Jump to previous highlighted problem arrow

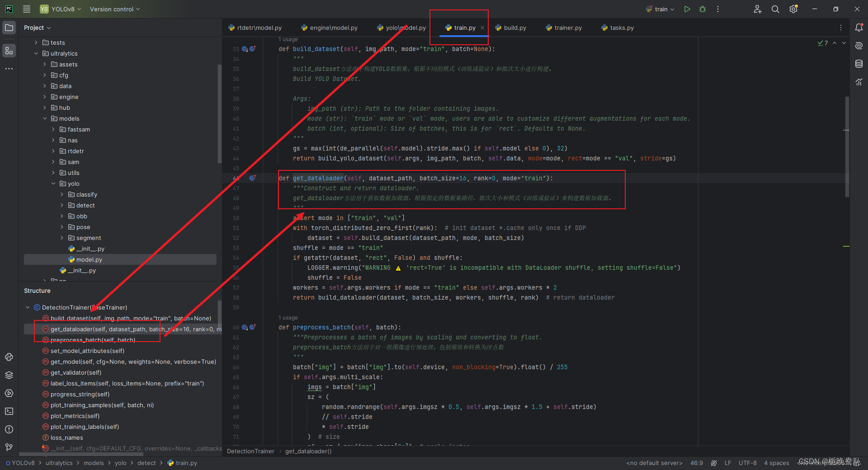[835, 43]
